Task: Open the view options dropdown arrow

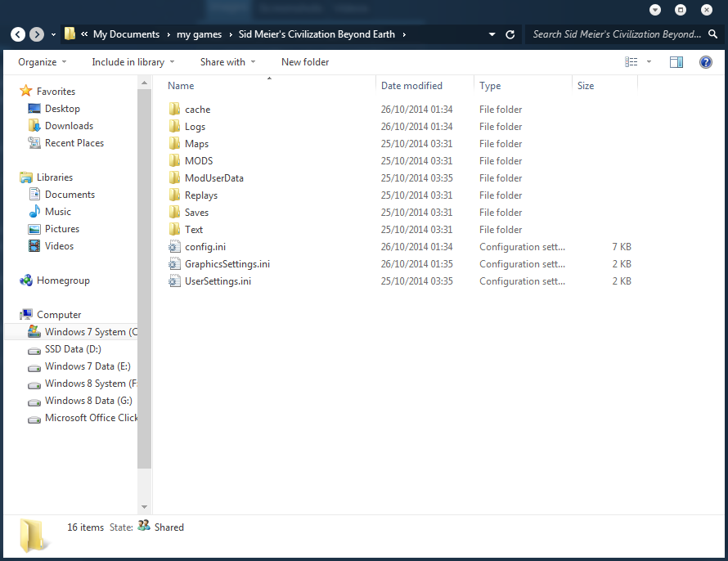Action: click(649, 61)
